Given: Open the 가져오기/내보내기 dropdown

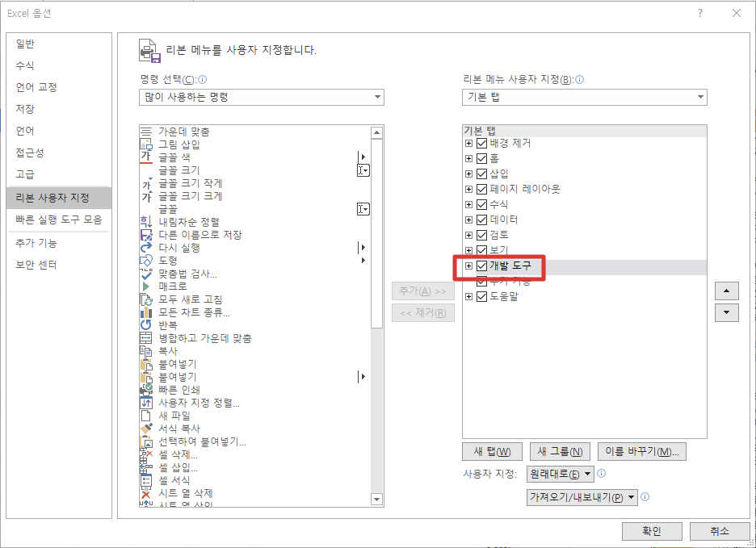Looking at the screenshot, I should 582,497.
